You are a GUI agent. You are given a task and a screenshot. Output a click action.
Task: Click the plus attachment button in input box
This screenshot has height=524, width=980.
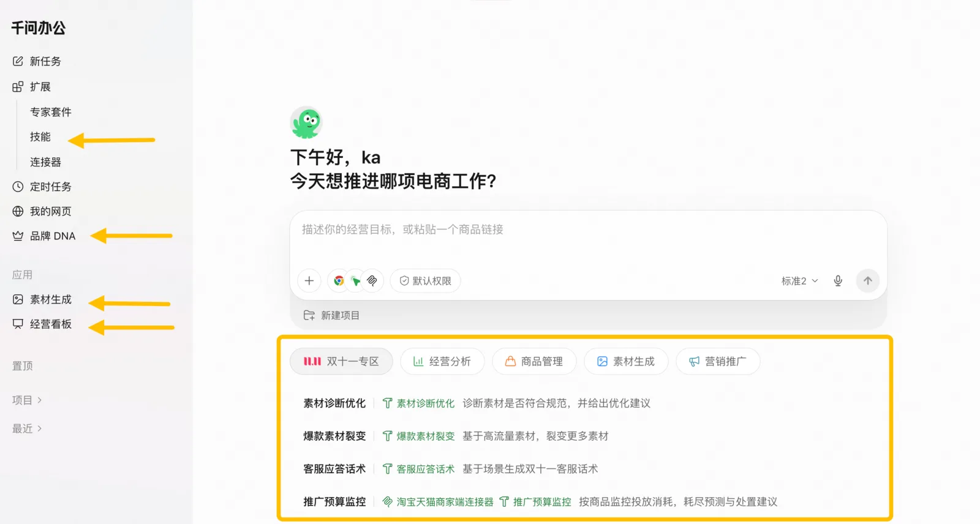coord(309,280)
